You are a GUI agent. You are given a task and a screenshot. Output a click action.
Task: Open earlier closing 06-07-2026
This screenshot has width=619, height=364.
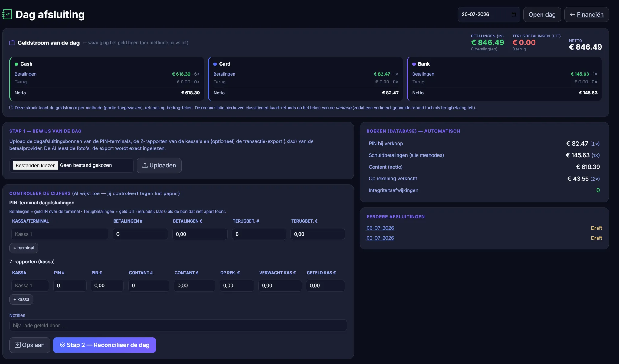380,228
